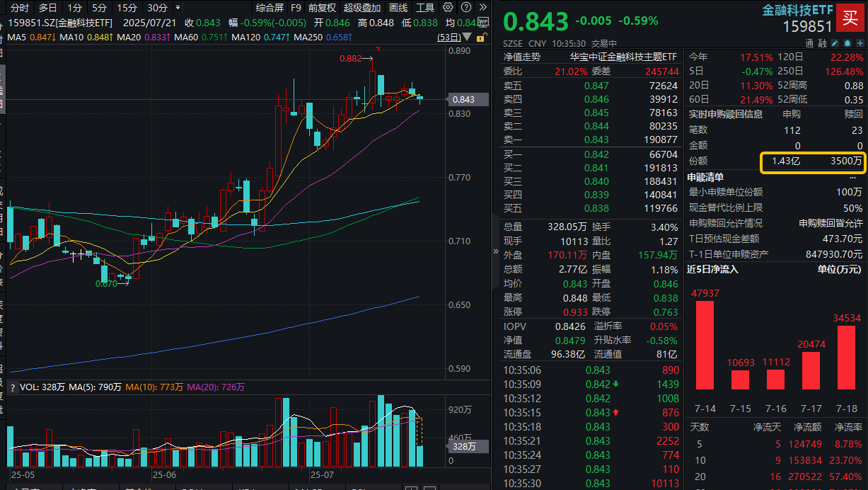Click the 工具 tools icon
Image resolution: width=868 pixels, height=490 pixels.
coord(425,8)
